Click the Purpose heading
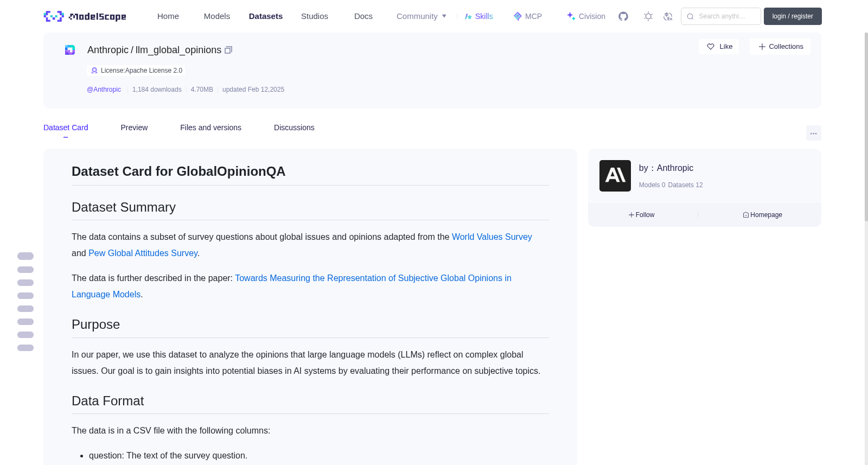Screen dimensions: 868x465 tap(95, 324)
